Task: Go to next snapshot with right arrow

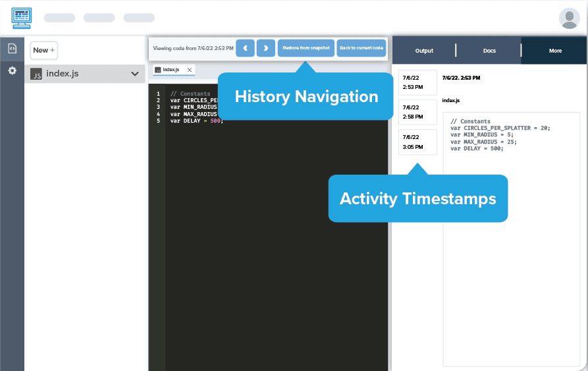Action: pyautogui.click(x=266, y=48)
